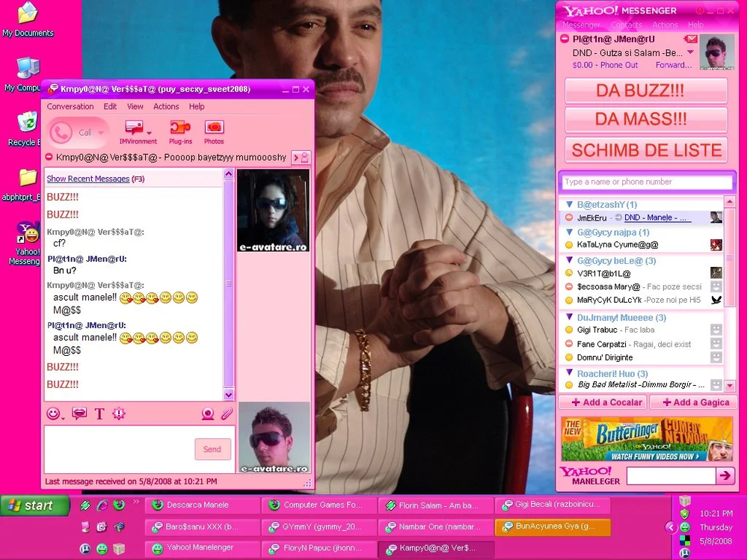Image resolution: width=747 pixels, height=560 pixels.
Task: Collapse the G@Gycy beLe@ group
Action: pyautogui.click(x=569, y=260)
